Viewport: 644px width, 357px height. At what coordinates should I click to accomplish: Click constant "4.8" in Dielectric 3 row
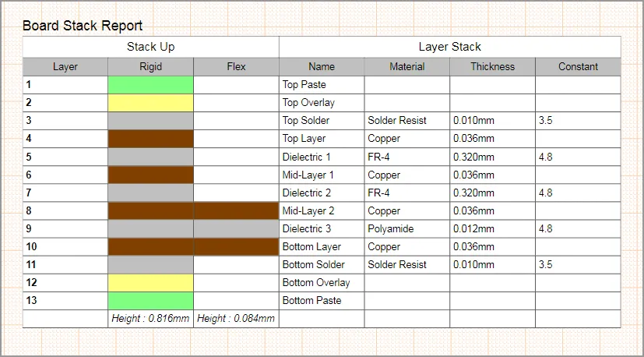(578, 228)
